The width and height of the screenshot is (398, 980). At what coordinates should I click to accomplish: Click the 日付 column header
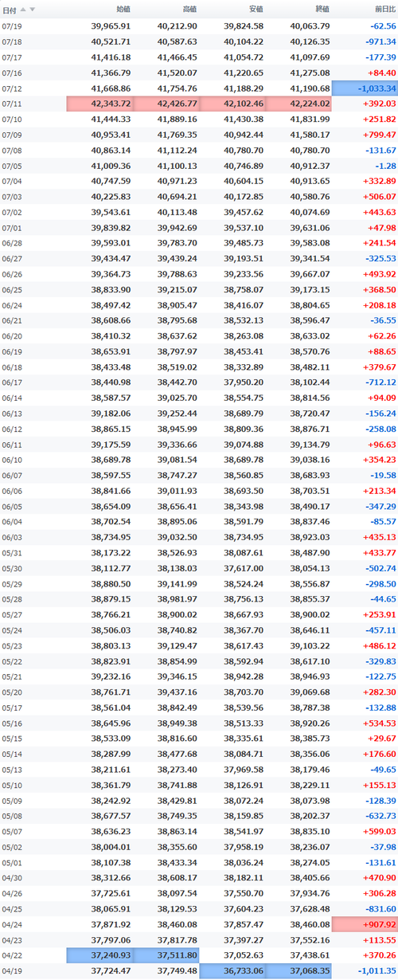[9, 10]
